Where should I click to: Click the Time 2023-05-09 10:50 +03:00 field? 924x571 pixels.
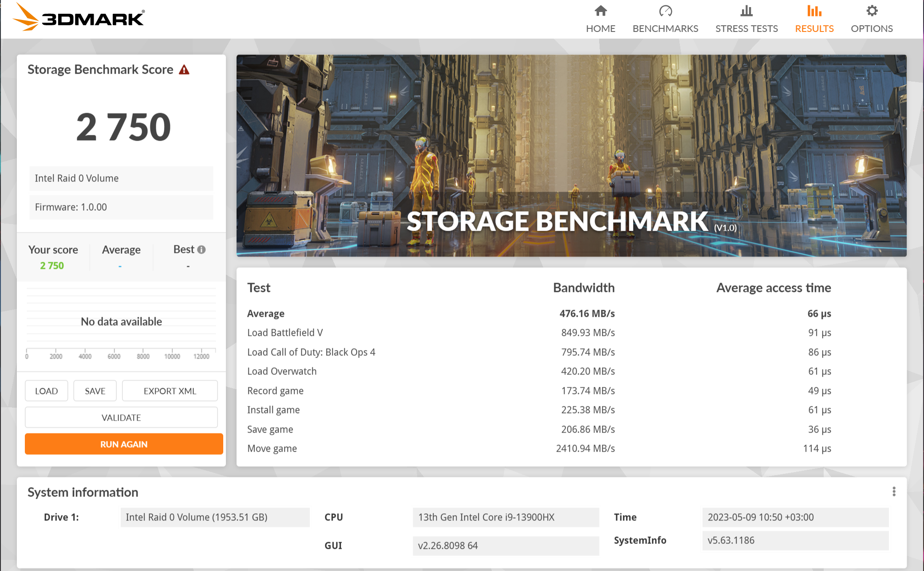coord(795,517)
